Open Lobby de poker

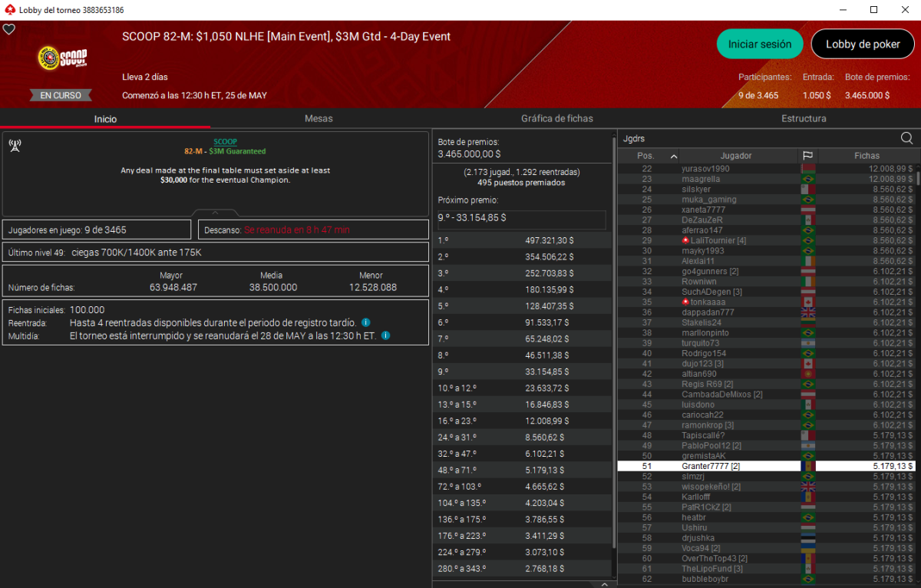coord(863,44)
